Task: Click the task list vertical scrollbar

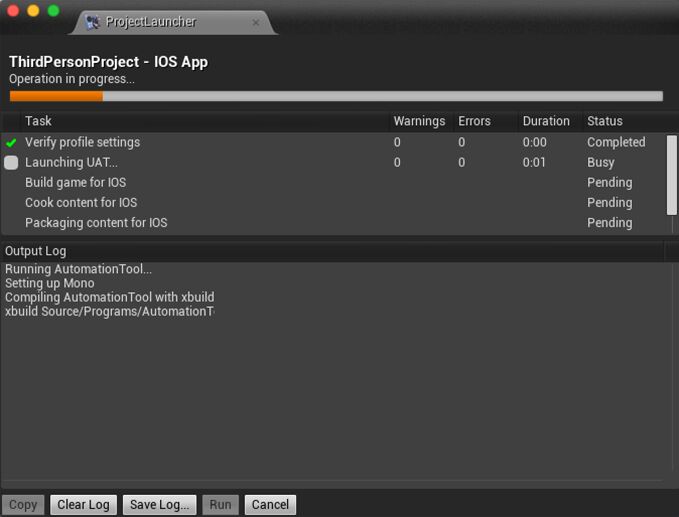Action: tap(672, 175)
